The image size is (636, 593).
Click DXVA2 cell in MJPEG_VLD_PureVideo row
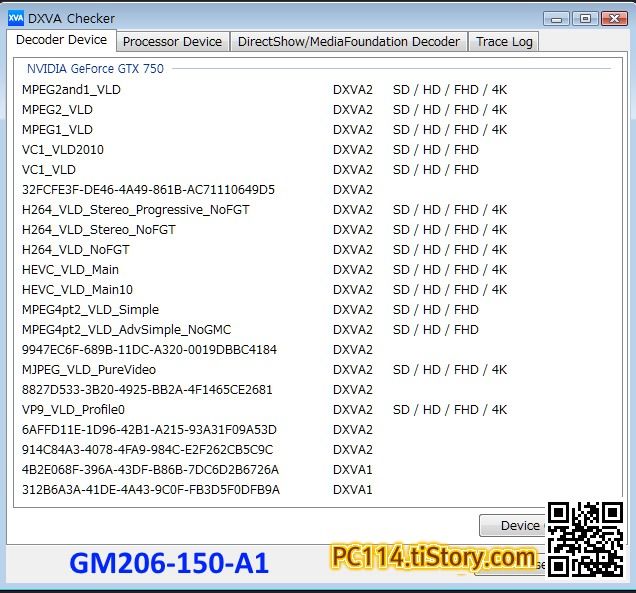coord(352,370)
